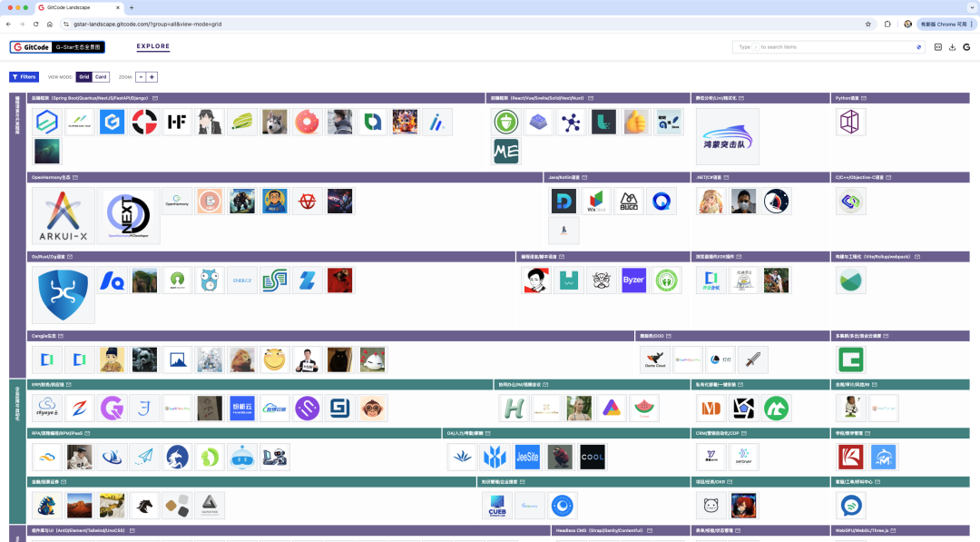Open the yellow thumbs-up emoji item
Image resolution: width=980 pixels, height=542 pixels.
[x=636, y=122]
